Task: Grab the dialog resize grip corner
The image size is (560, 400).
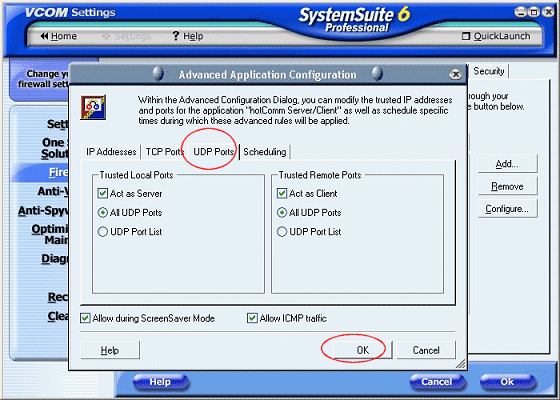Action: [461, 364]
